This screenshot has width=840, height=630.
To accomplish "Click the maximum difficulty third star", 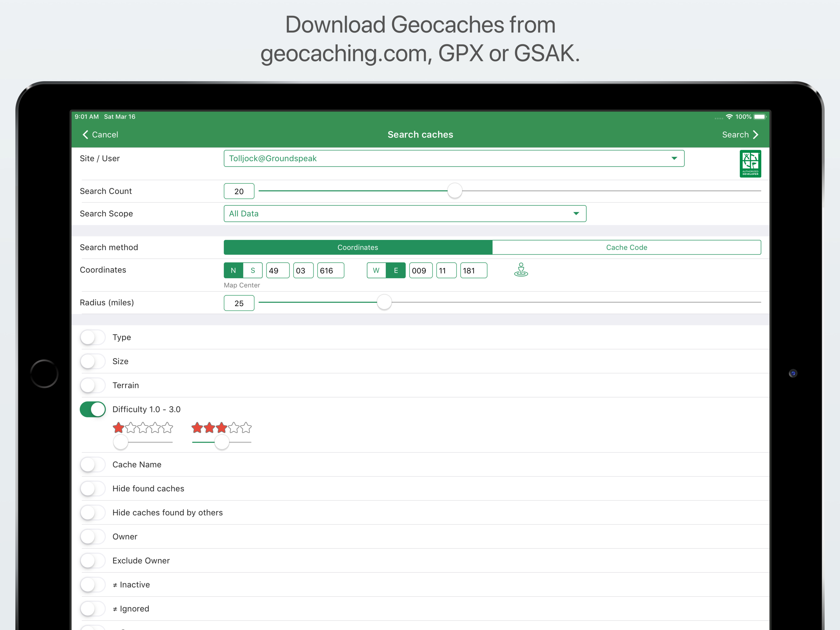I will point(221,428).
